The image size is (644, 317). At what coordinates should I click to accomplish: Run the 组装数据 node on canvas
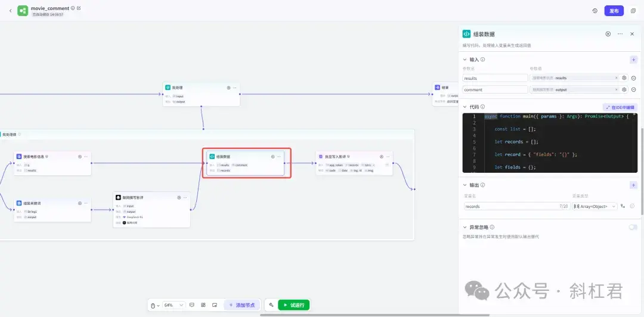273,157
